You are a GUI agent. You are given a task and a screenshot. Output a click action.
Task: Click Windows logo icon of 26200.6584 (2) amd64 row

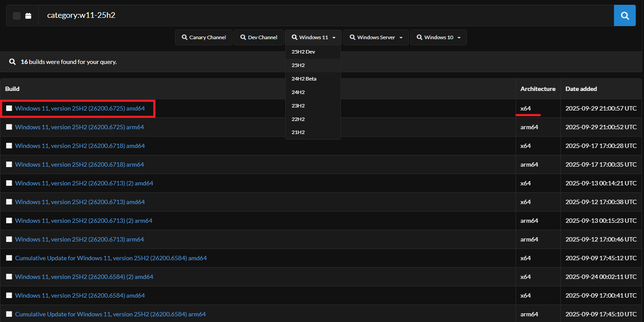9,277
